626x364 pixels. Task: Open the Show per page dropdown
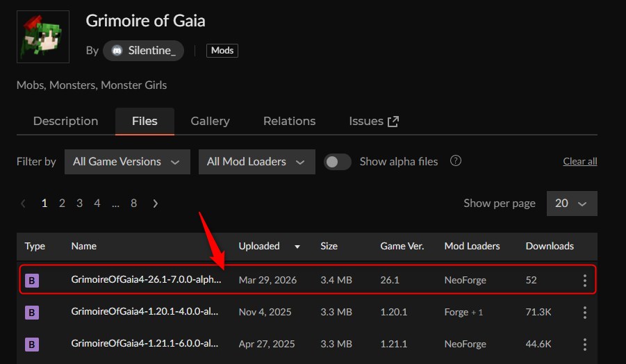point(571,204)
